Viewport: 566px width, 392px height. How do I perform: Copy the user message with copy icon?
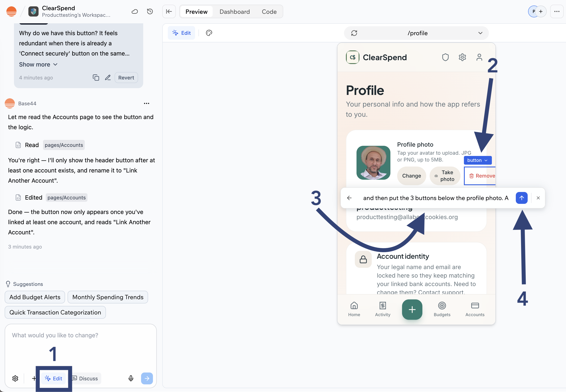[96, 78]
